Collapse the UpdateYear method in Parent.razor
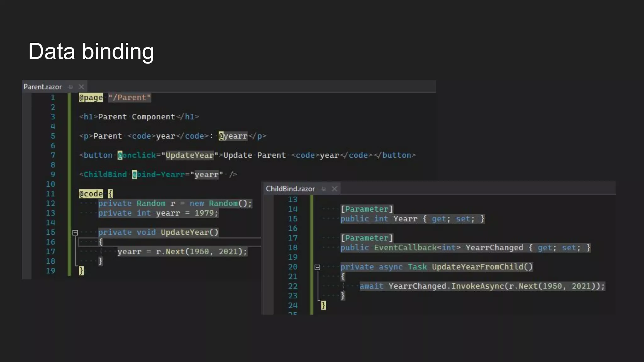The width and height of the screenshot is (644, 362). (75, 233)
